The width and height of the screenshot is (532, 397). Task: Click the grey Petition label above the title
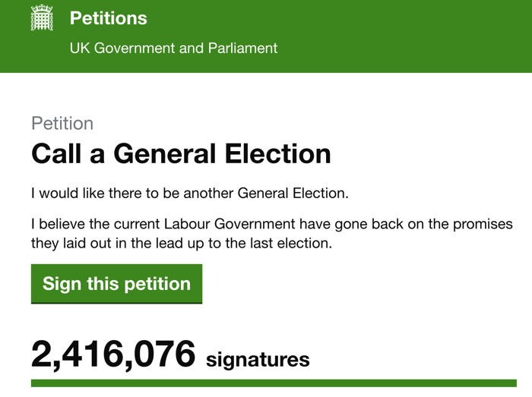pyautogui.click(x=62, y=124)
